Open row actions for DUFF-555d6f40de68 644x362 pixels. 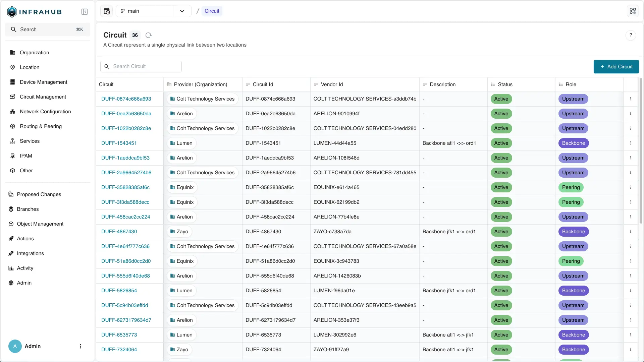(x=630, y=276)
